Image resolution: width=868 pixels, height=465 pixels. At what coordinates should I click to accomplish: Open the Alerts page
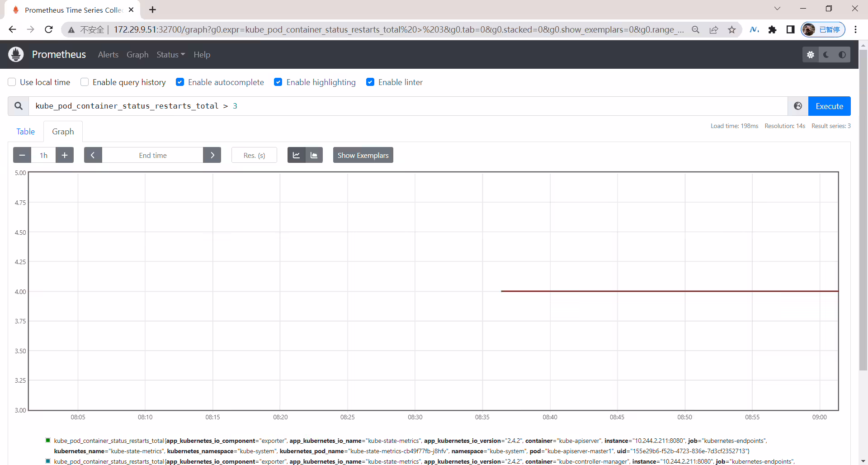[108, 55]
